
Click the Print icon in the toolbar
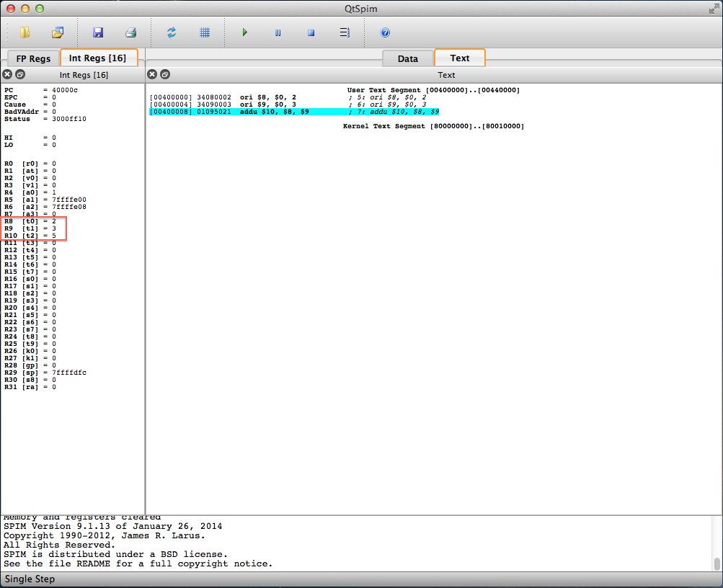[x=130, y=32]
